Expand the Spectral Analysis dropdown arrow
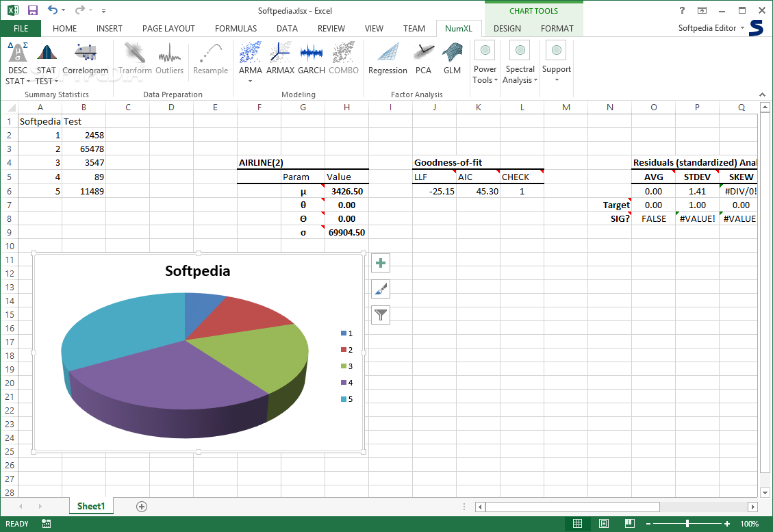Viewport: 773px width, 532px height. coord(536,80)
